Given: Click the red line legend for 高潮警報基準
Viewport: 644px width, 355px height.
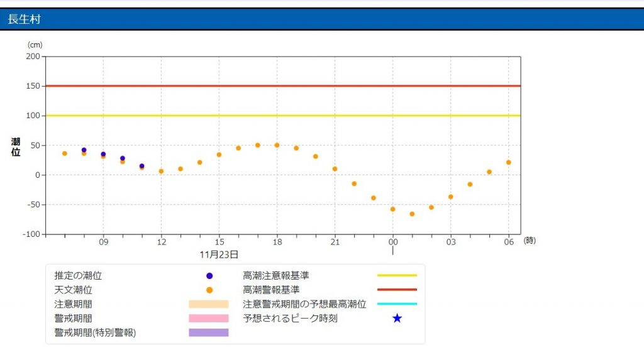Looking at the screenshot, I should [x=397, y=290].
